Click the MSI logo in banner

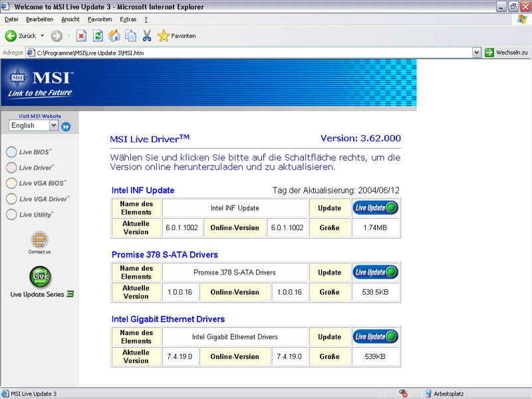click(x=40, y=82)
